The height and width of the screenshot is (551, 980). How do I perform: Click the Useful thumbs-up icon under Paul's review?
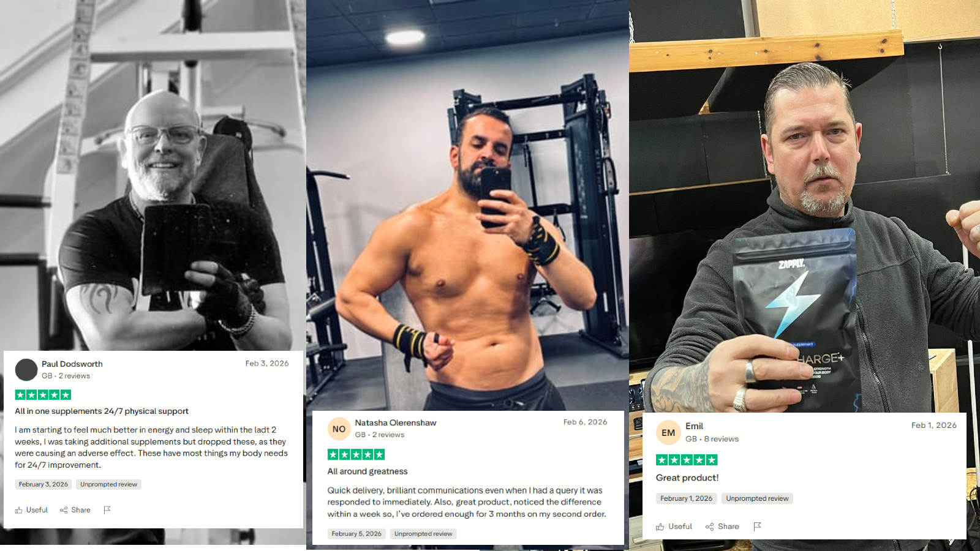click(x=19, y=510)
